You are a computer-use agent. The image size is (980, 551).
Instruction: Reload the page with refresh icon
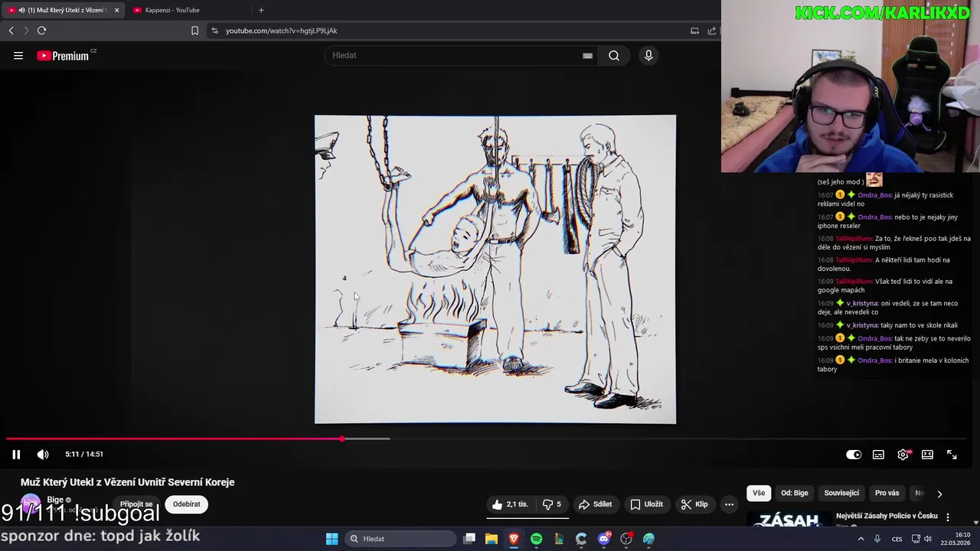(41, 31)
